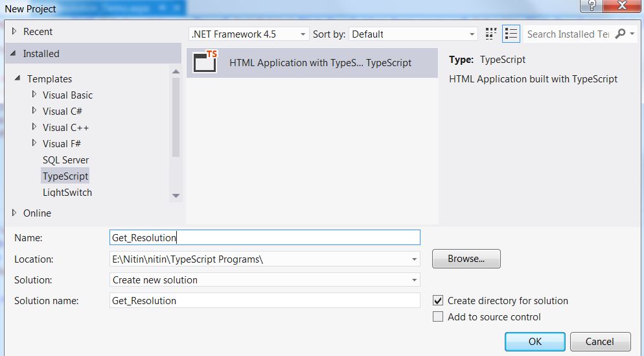
Task: Click the Visual C++ label
Action: (65, 128)
